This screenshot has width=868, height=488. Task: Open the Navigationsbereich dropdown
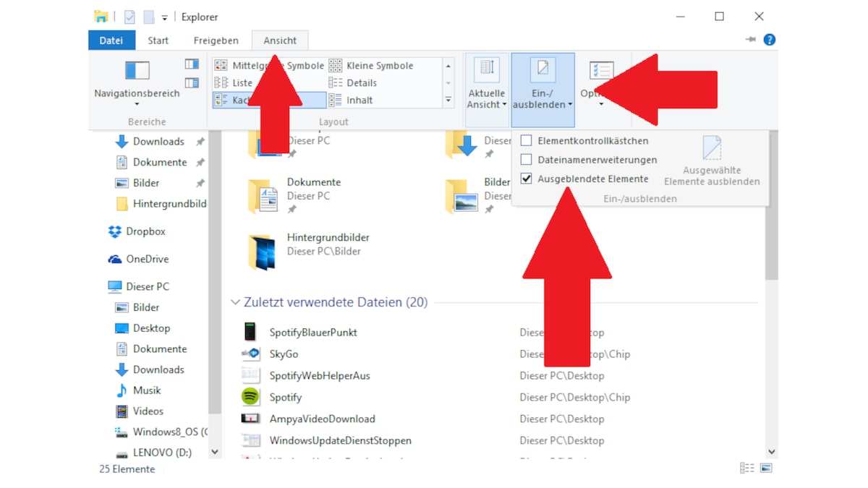[137, 103]
